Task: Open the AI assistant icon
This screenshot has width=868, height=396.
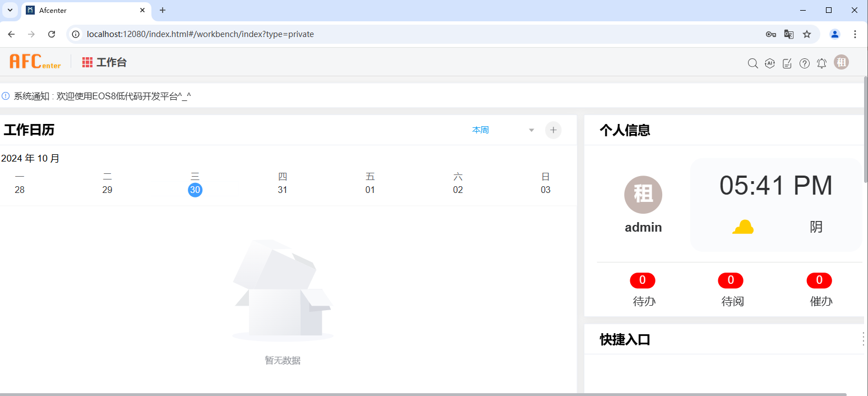Action: (x=770, y=63)
